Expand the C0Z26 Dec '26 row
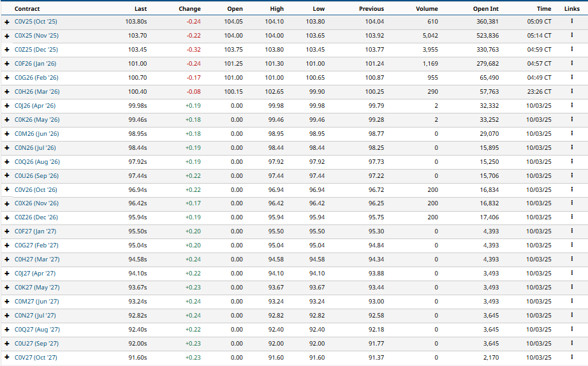Viewport: 588px width, 366px height. (7, 217)
